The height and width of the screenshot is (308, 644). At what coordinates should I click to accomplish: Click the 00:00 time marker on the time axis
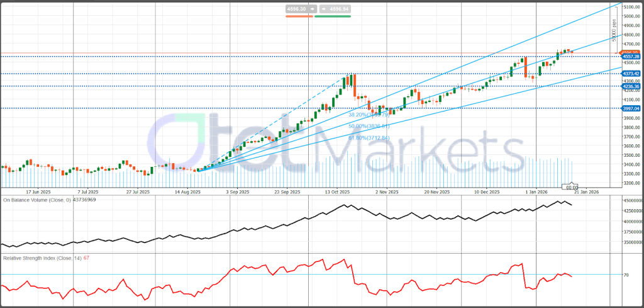click(x=572, y=187)
